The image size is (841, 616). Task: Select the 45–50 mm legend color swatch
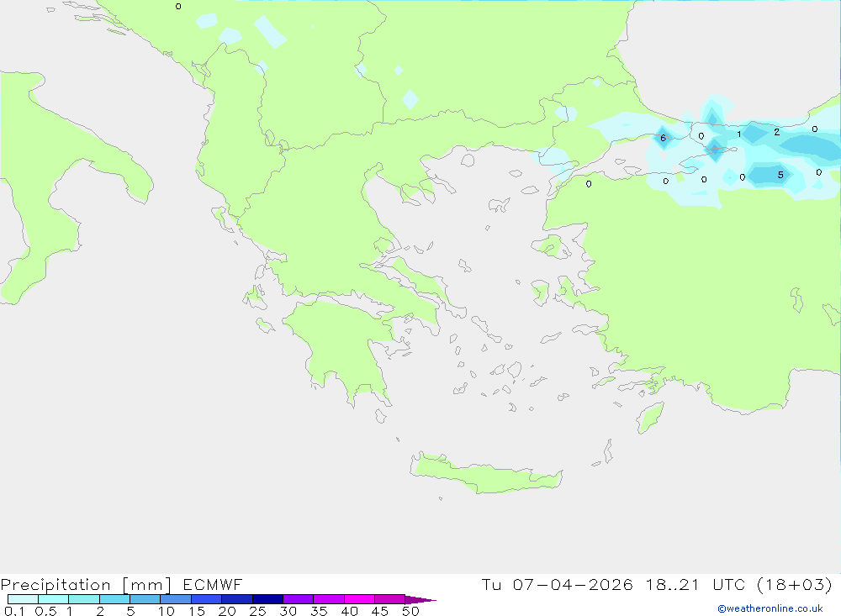point(390,599)
